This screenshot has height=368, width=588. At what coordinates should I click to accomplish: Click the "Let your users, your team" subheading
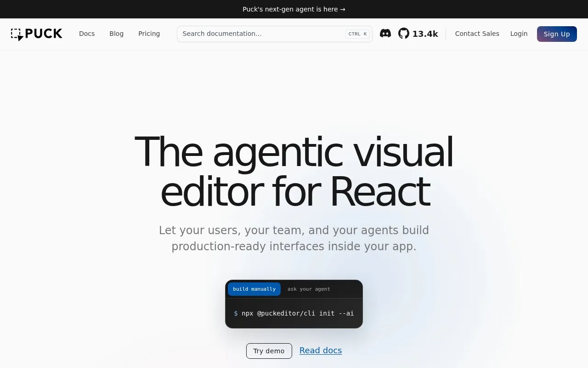294,238
